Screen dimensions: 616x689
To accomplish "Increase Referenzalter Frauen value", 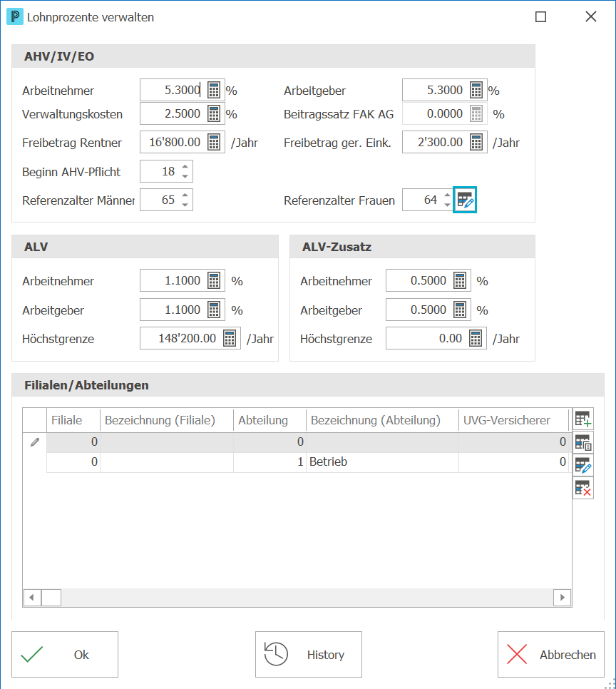I will 447,195.
